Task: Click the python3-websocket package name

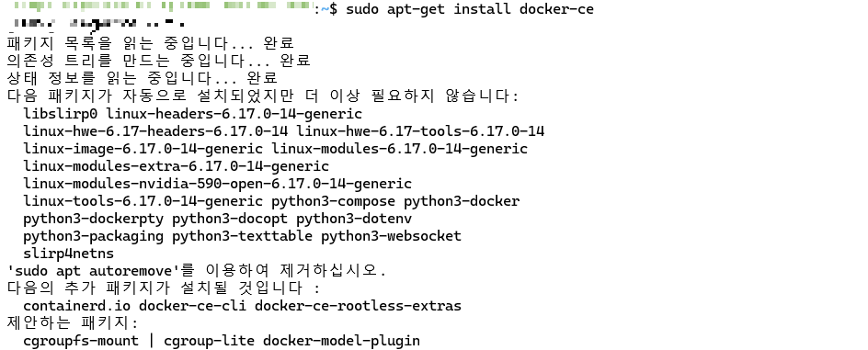Action: pyautogui.click(x=392, y=237)
